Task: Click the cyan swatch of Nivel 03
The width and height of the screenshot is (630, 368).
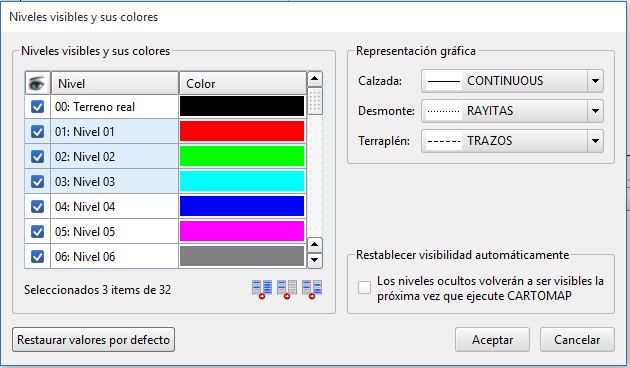Action: point(242,181)
